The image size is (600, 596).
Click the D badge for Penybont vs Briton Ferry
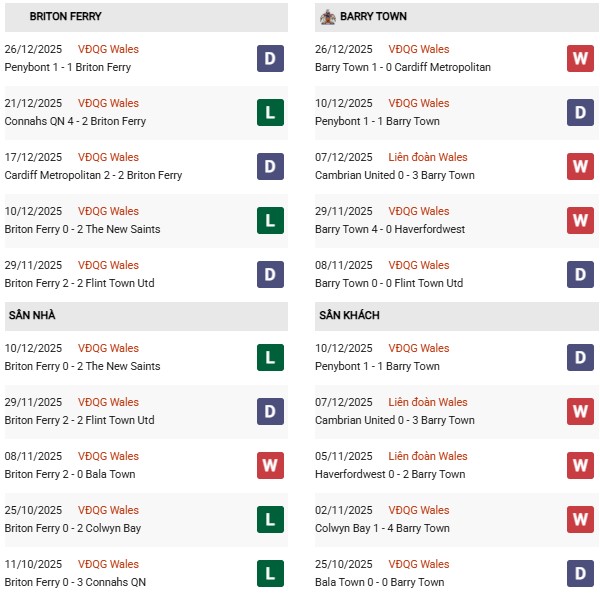pyautogui.click(x=271, y=58)
